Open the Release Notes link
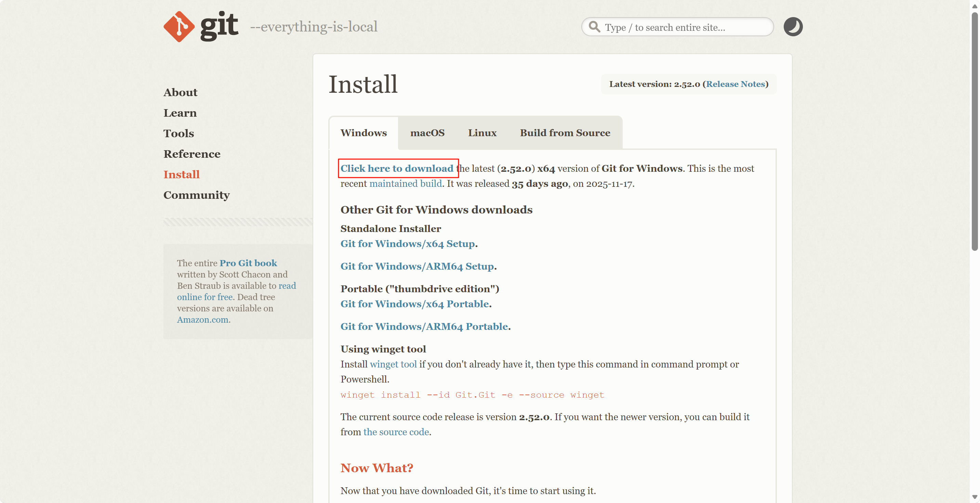Viewport: 980px width, 503px height. click(x=735, y=84)
